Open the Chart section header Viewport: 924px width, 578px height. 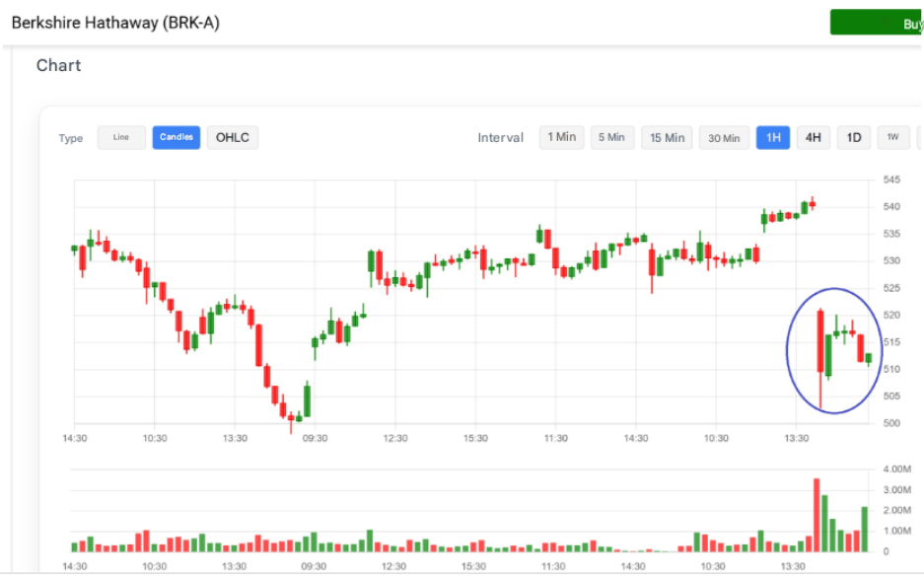tap(58, 65)
